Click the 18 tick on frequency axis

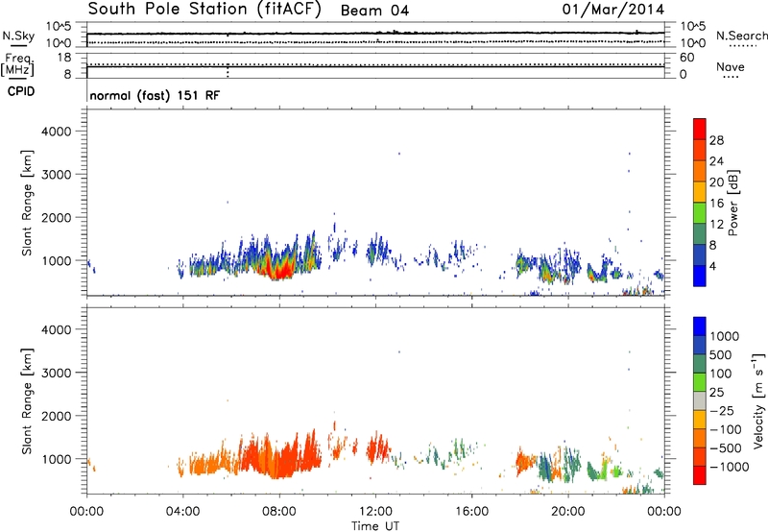click(64, 58)
